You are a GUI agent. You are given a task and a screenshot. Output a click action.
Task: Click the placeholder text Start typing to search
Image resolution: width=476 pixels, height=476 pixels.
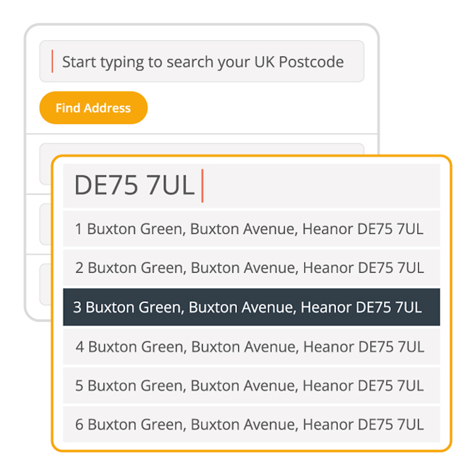coord(202,61)
